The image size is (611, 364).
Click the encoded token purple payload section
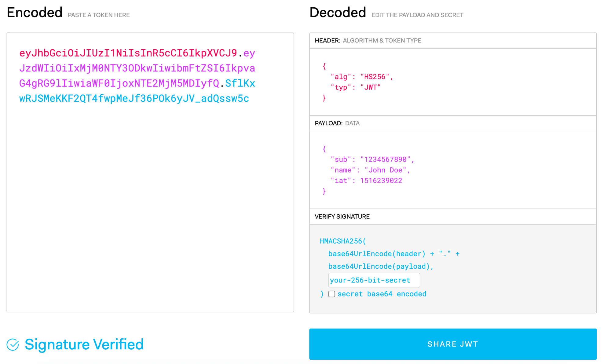click(130, 67)
